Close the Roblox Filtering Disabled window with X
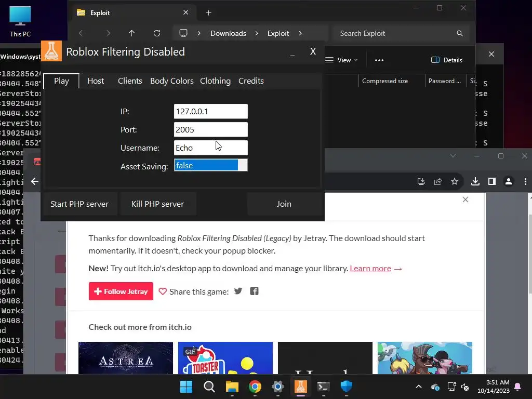 click(x=313, y=51)
